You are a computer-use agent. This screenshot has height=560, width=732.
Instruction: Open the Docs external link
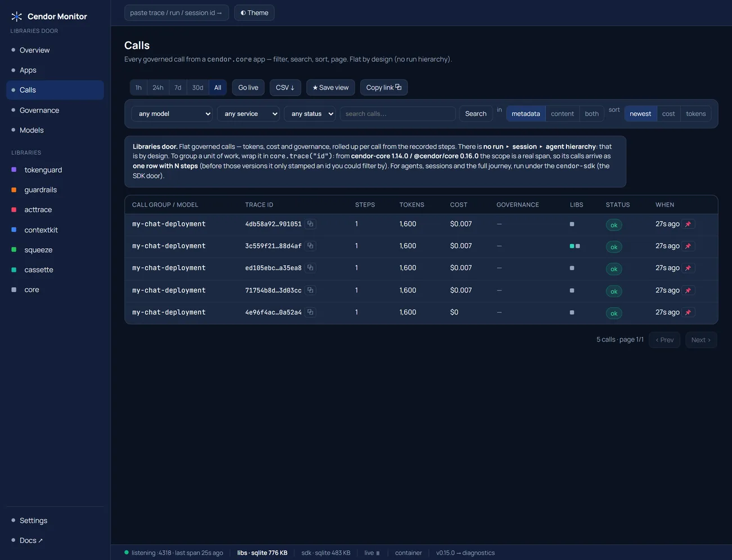pos(55,540)
